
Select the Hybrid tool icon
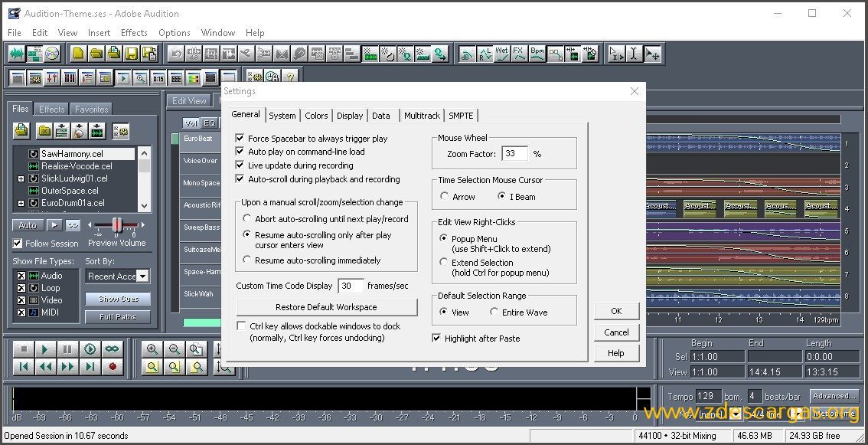point(616,54)
